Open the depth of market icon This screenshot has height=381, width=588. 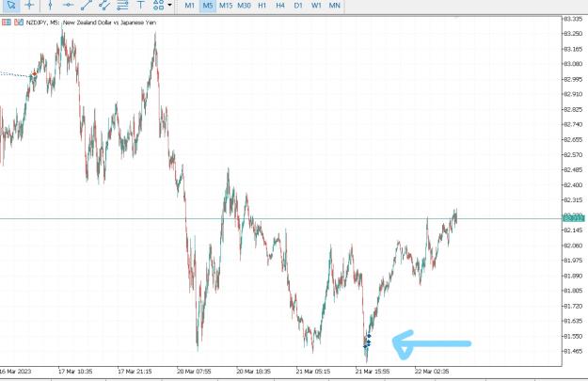tap(19, 23)
